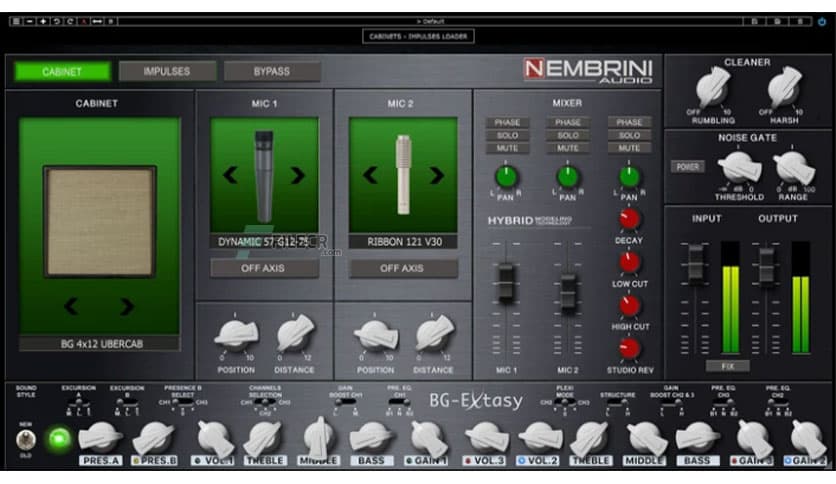Choose next Mic 2 microphone
836x484 pixels.
coord(436,175)
